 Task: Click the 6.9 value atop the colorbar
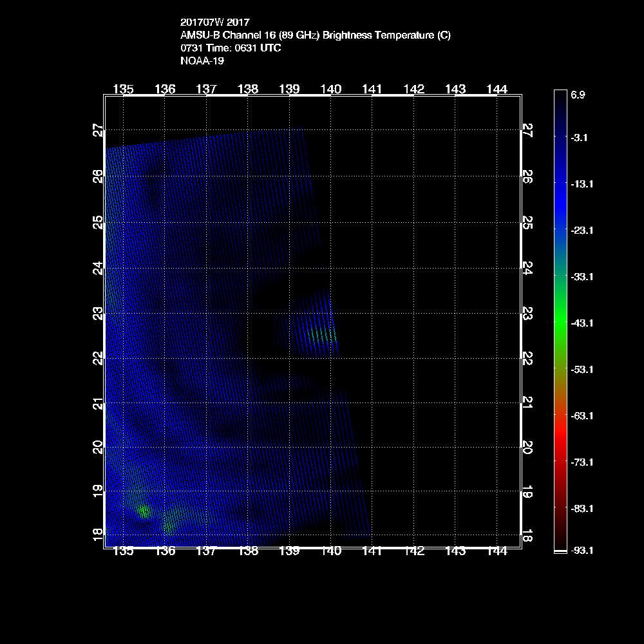pos(578,95)
